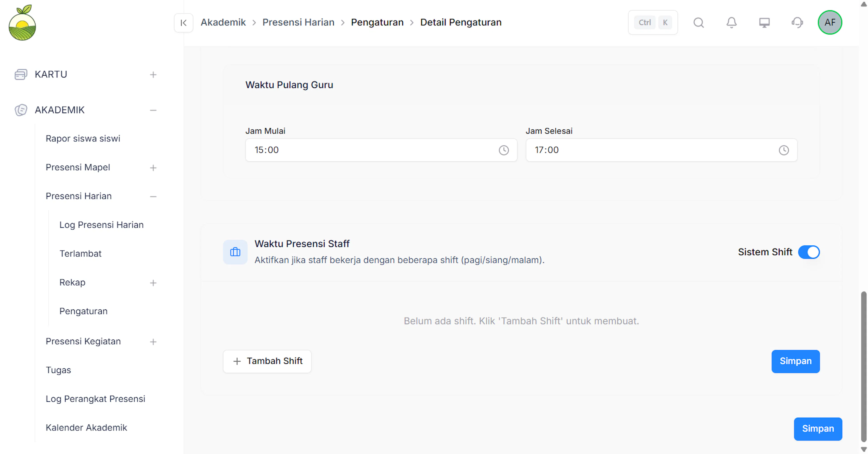868x454 pixels.
Task: Click the Jam Mulai time field showing 15:00
Action: [x=381, y=150]
